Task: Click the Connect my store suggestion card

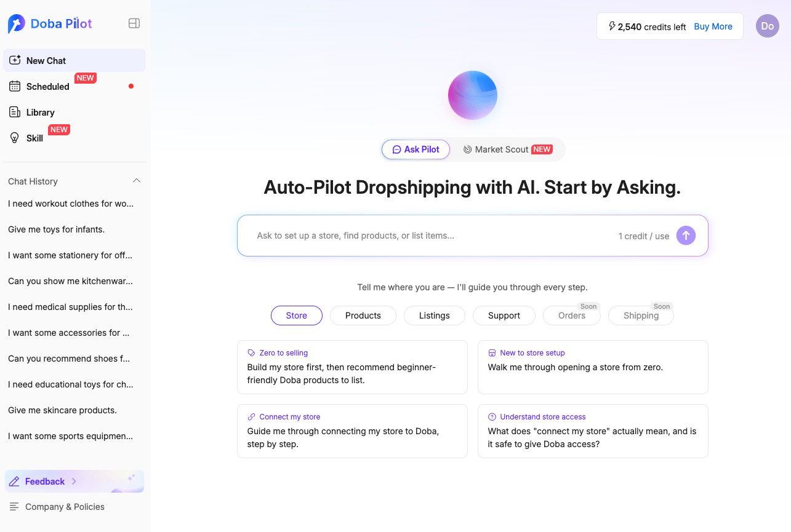Action: point(352,431)
